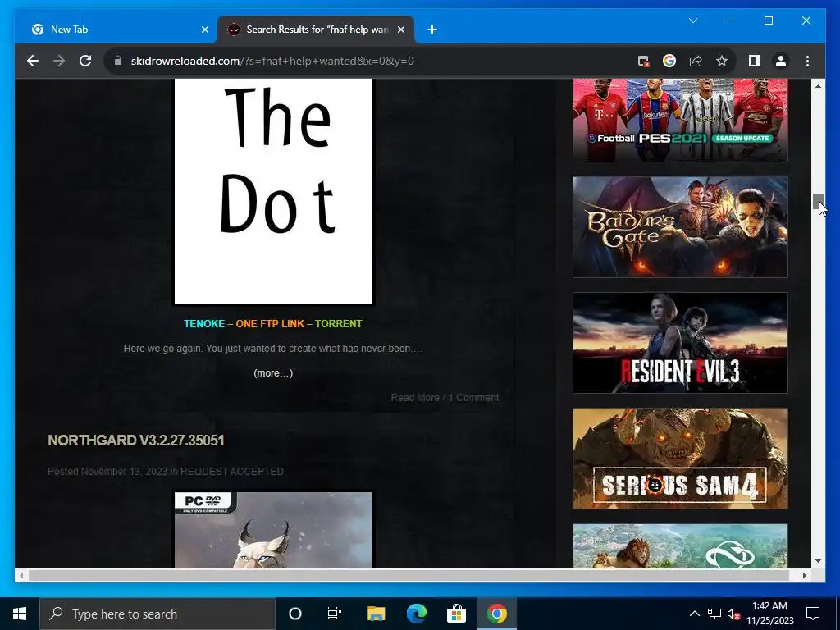Click the horizontal scrollbar left arrow

click(21, 575)
